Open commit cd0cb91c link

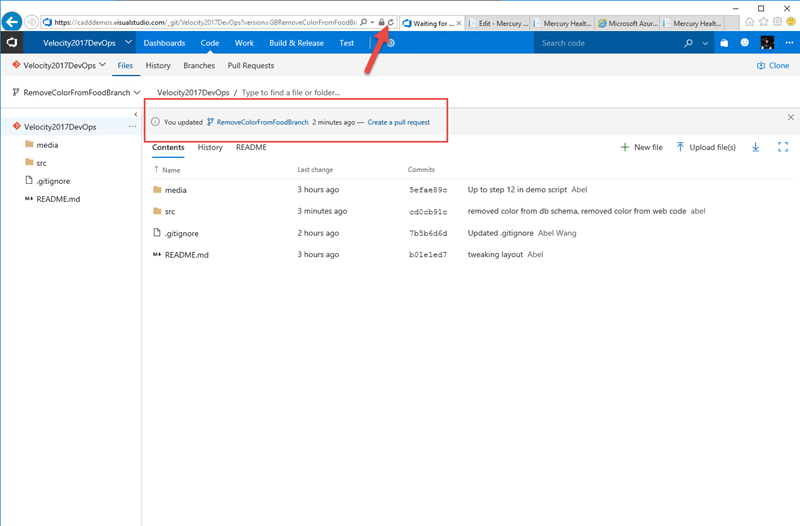(x=428, y=211)
